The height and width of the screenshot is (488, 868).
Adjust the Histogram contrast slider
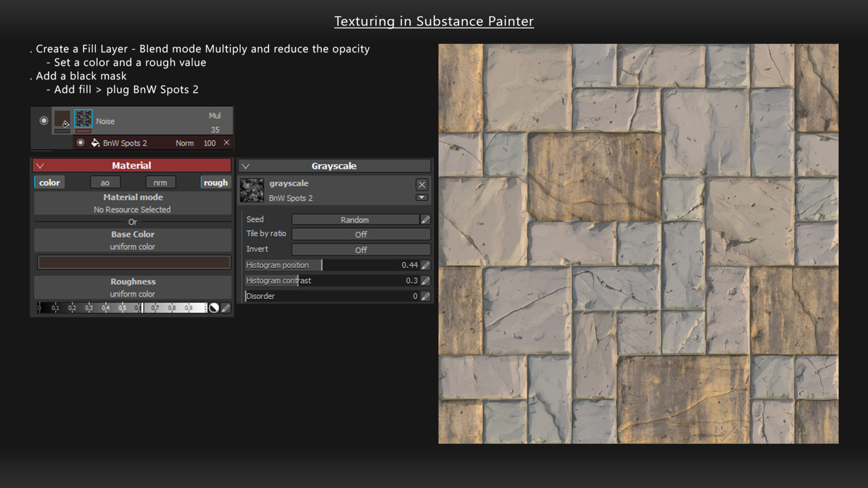[x=332, y=280]
